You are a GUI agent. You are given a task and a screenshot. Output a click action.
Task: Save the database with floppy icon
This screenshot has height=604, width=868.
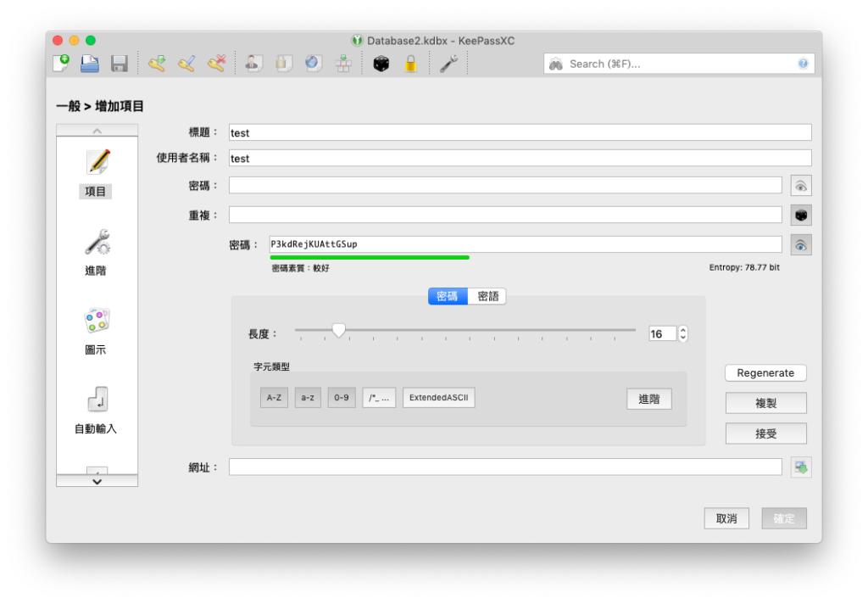click(119, 63)
